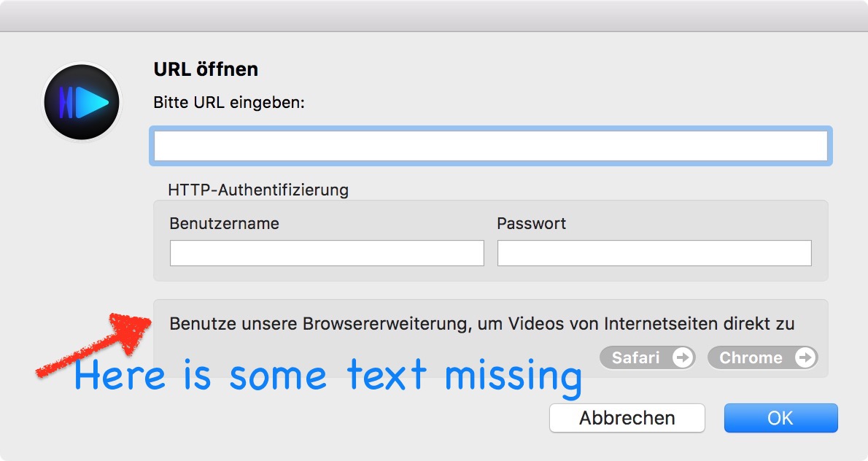Click the dialog's top title bar

click(434, 13)
